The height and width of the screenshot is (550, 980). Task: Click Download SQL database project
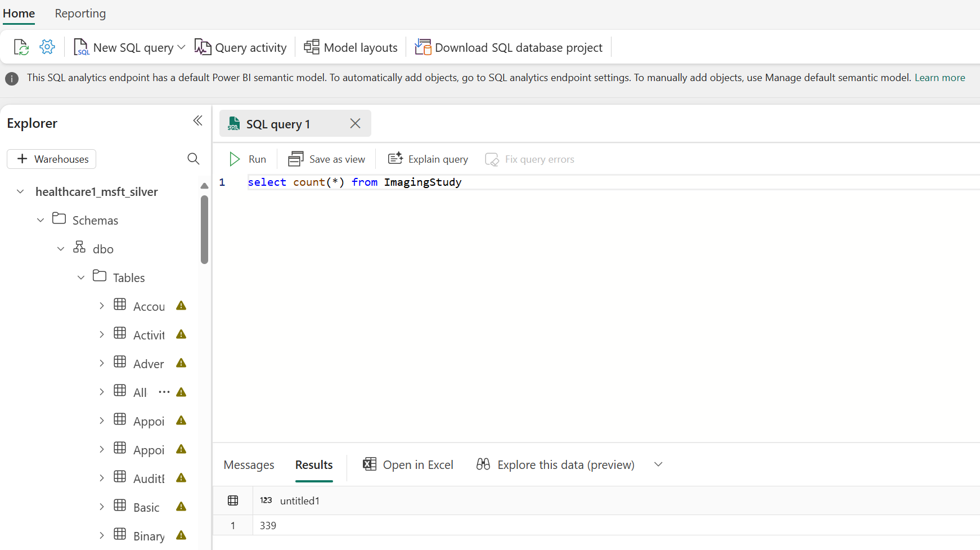coord(509,47)
